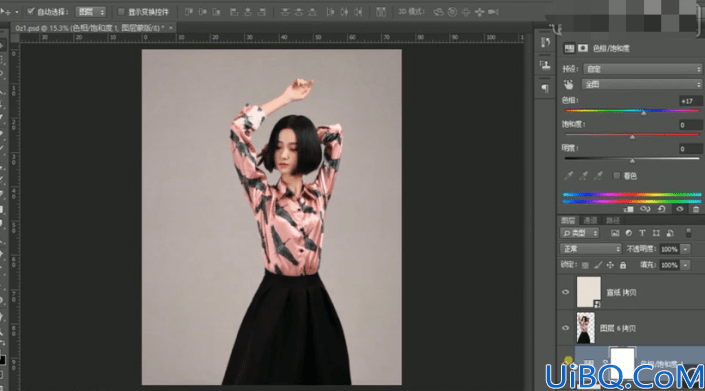
Task: Filter layers by adjustment layers icon
Action: tap(629, 233)
